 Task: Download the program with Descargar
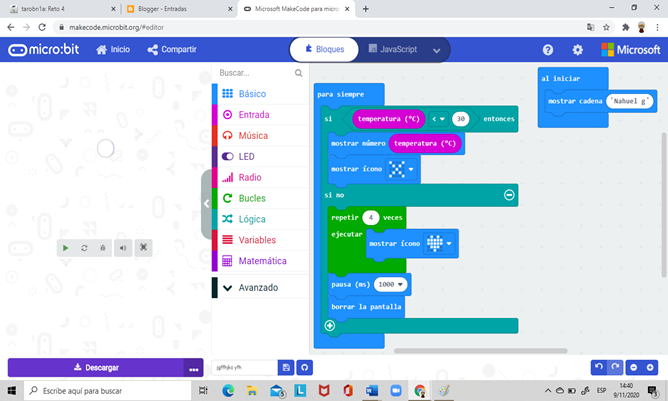[x=96, y=367]
